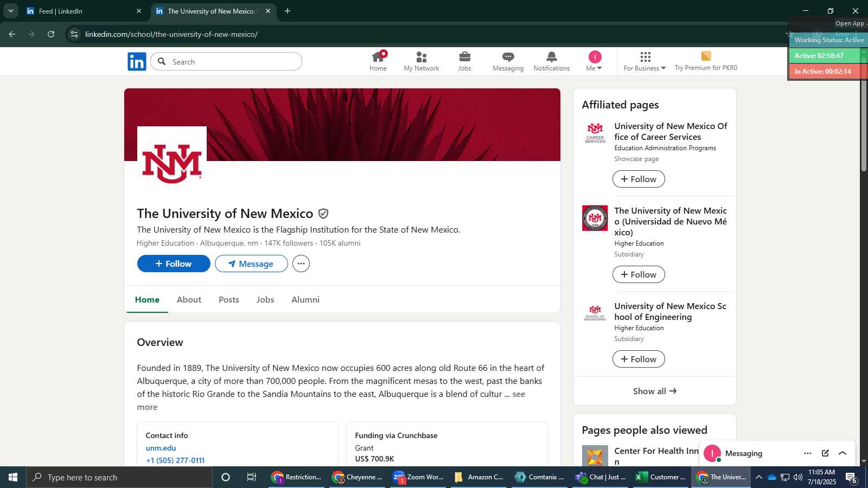Show hidden system tray icons

click(758, 477)
